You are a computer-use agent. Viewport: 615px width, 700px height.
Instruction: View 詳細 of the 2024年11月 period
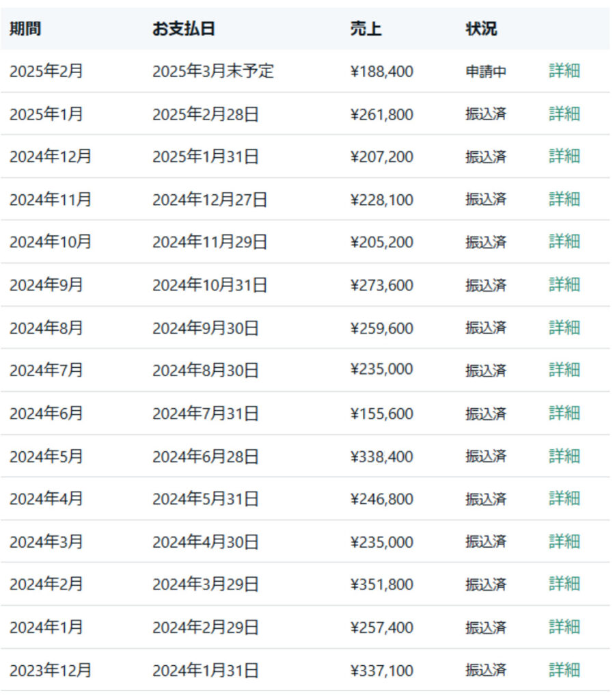click(x=564, y=199)
